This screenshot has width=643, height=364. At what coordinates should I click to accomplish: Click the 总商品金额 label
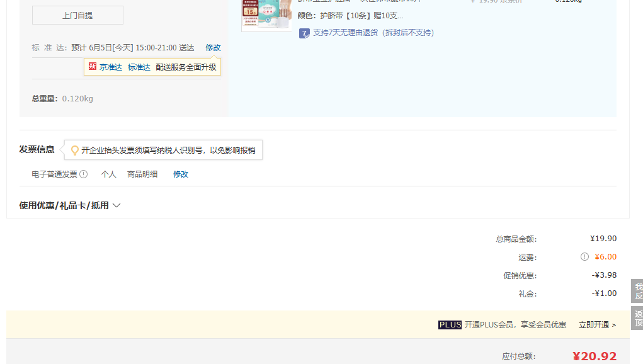click(x=516, y=239)
